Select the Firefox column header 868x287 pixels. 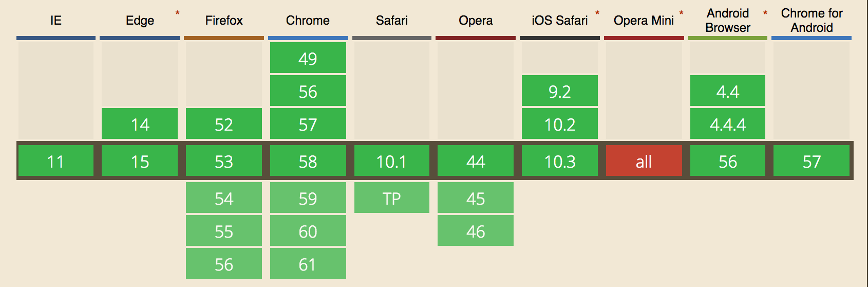click(x=224, y=21)
